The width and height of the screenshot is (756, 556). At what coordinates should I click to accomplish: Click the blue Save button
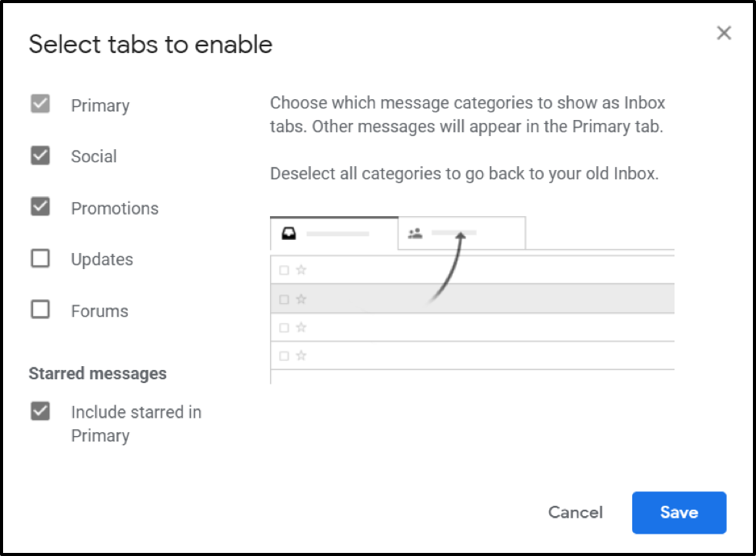[678, 513]
